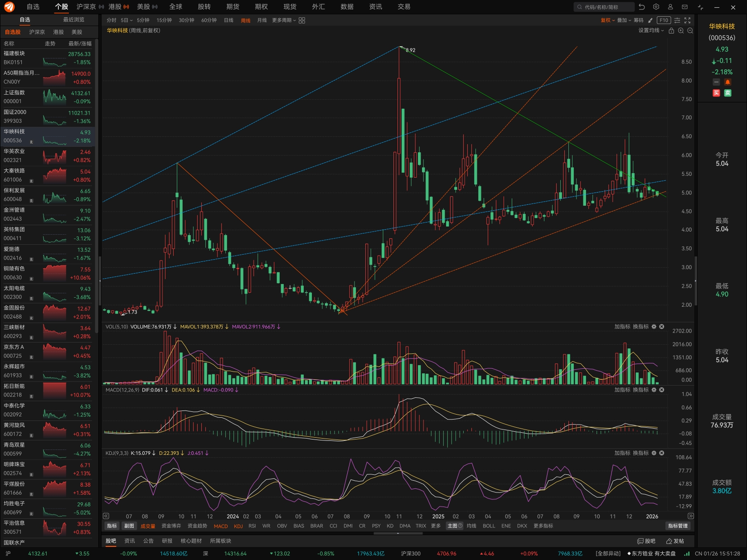Close the MACD indicator panel
Viewport: 747px width, 560px height.
662,390
